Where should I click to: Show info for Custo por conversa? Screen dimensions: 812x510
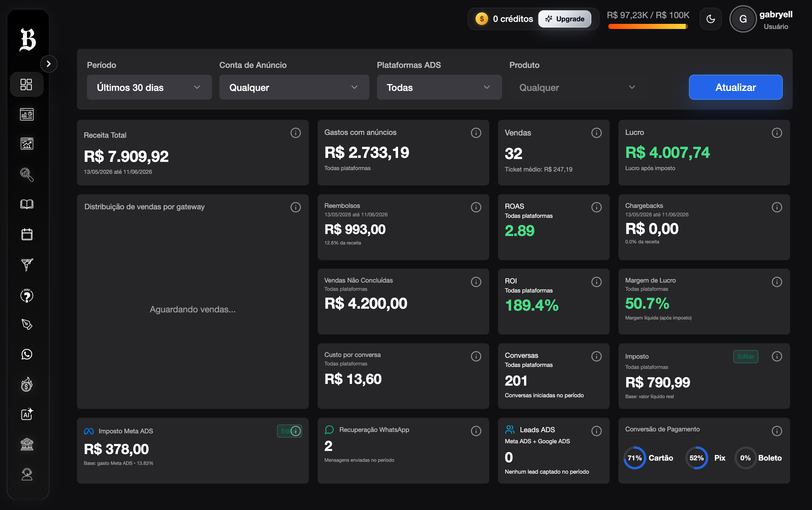click(x=476, y=356)
